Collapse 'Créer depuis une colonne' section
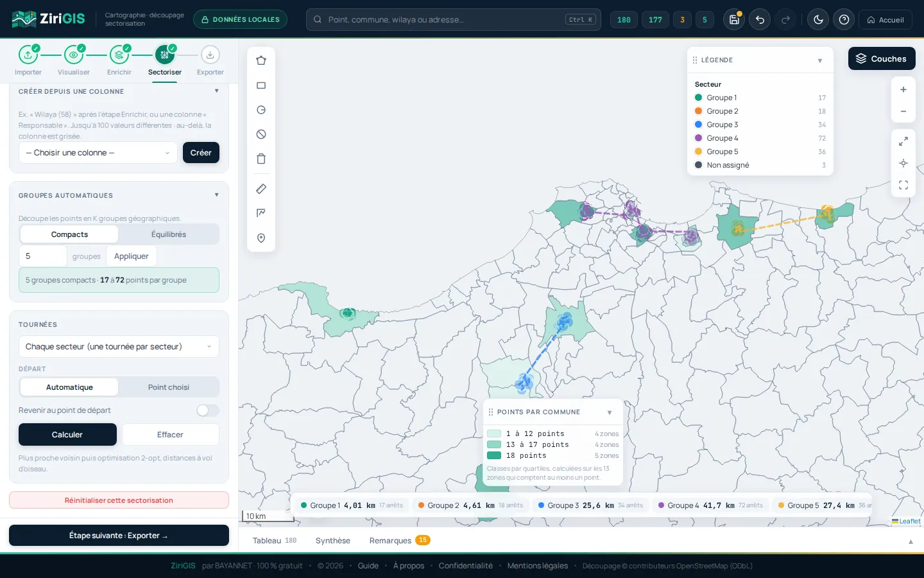This screenshot has width=924, height=578. point(216,91)
